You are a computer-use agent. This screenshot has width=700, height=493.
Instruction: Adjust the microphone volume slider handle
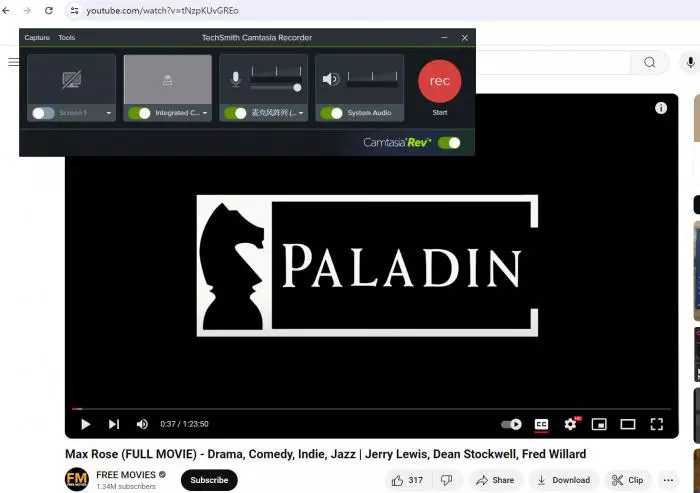click(x=297, y=88)
